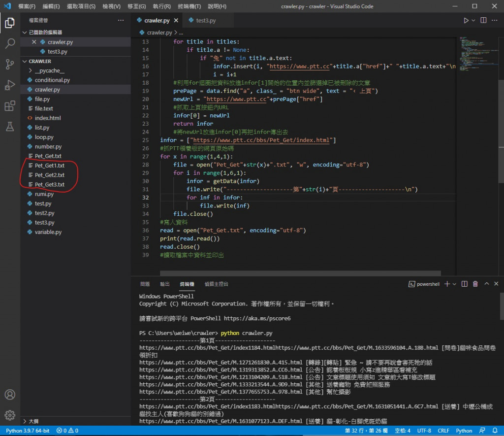The image size is (504, 436).
Task: Open the 終端機(T) menu
Action: click(188, 6)
